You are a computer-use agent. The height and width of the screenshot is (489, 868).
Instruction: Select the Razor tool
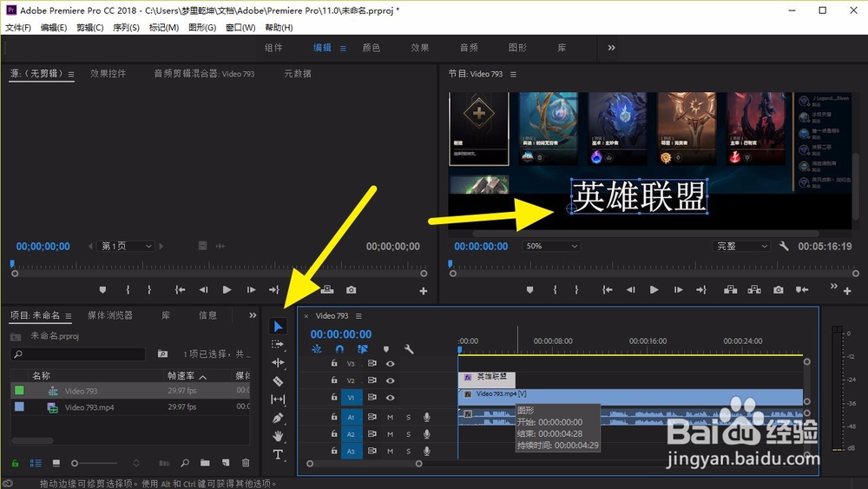pyautogui.click(x=278, y=381)
